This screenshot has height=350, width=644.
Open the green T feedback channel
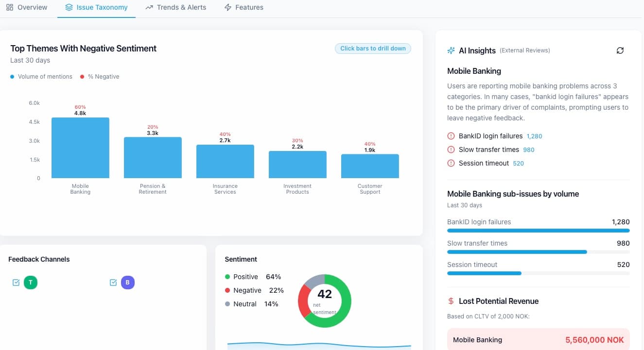coord(31,282)
